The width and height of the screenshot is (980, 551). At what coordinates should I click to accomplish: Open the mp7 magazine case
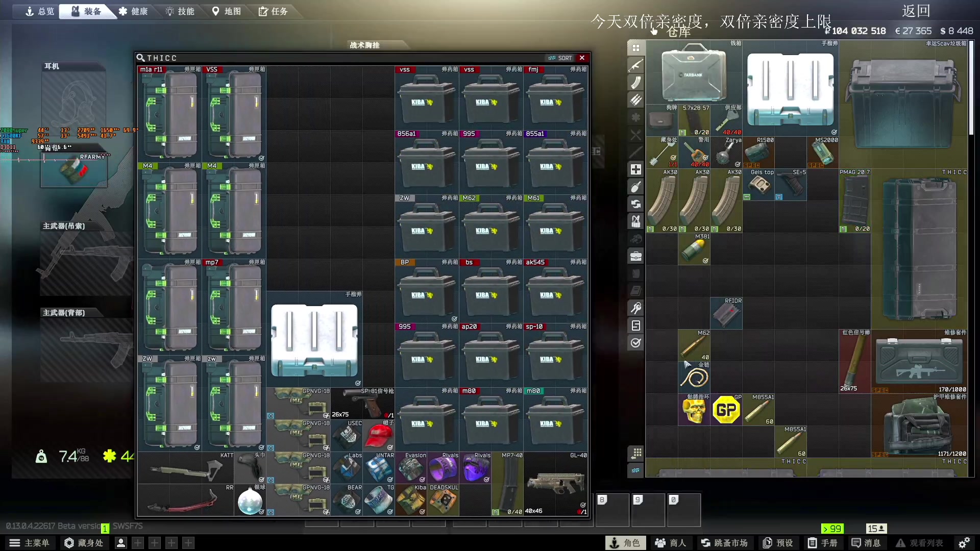234,307
